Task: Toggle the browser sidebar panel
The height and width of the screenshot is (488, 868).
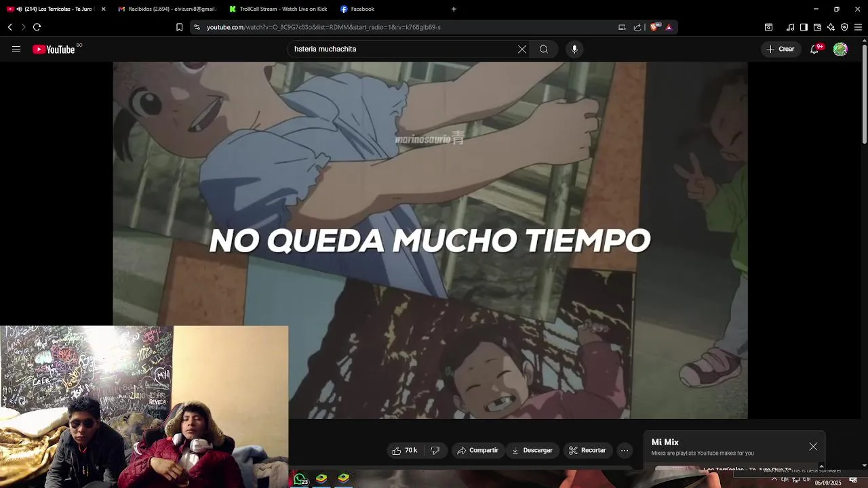Action: [x=804, y=27]
